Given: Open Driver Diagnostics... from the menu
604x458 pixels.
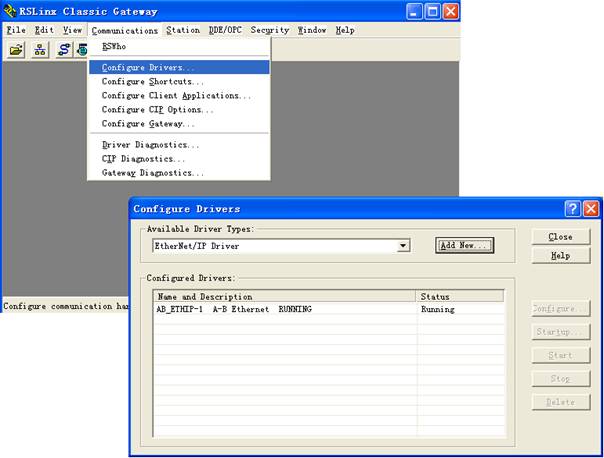Looking at the screenshot, I should pos(179,145).
